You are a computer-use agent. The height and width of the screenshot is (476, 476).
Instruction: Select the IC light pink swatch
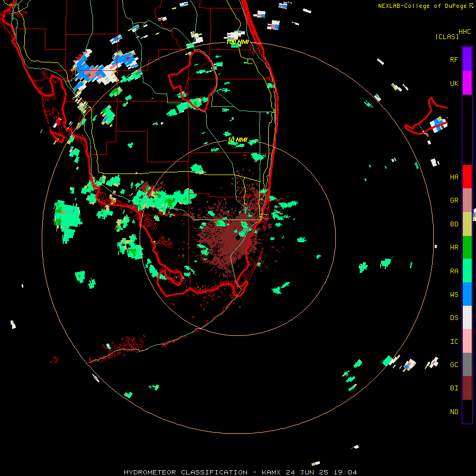pyautogui.click(x=467, y=341)
